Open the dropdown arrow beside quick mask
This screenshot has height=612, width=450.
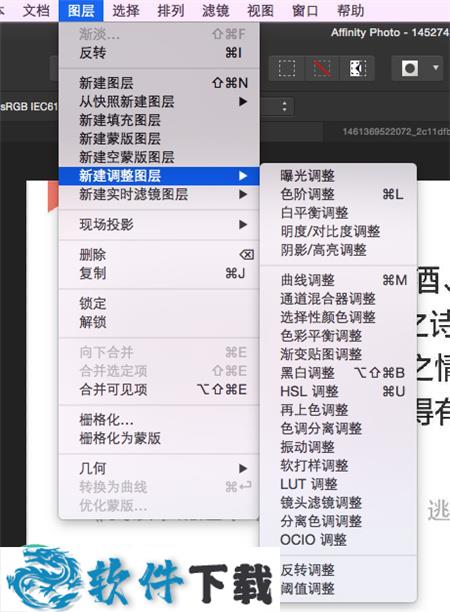pyautogui.click(x=436, y=68)
